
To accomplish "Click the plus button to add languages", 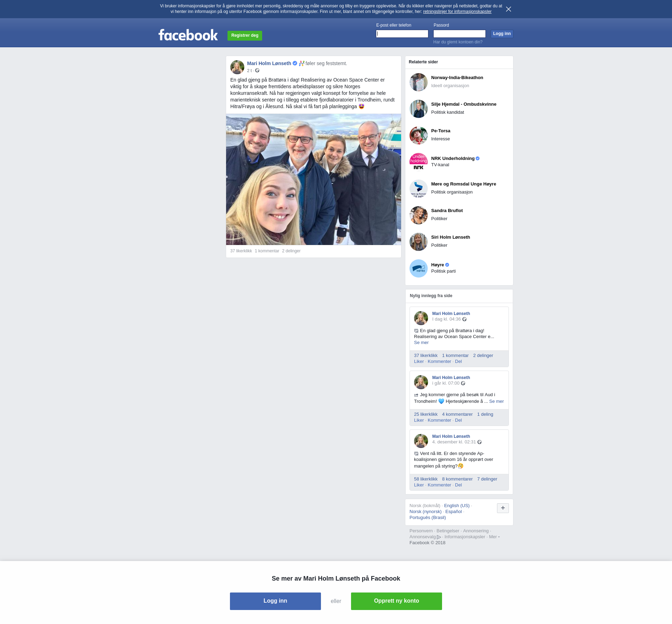I will click(x=503, y=508).
